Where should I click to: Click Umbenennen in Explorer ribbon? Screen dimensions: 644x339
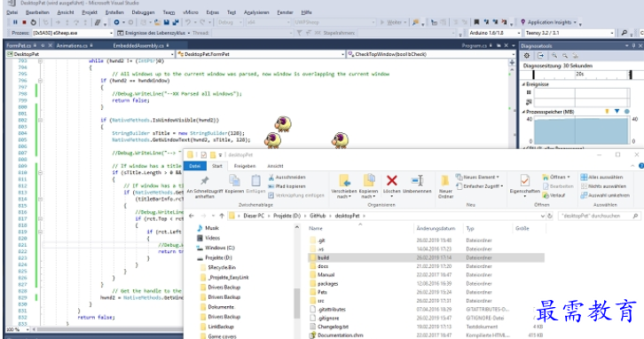pos(417,185)
